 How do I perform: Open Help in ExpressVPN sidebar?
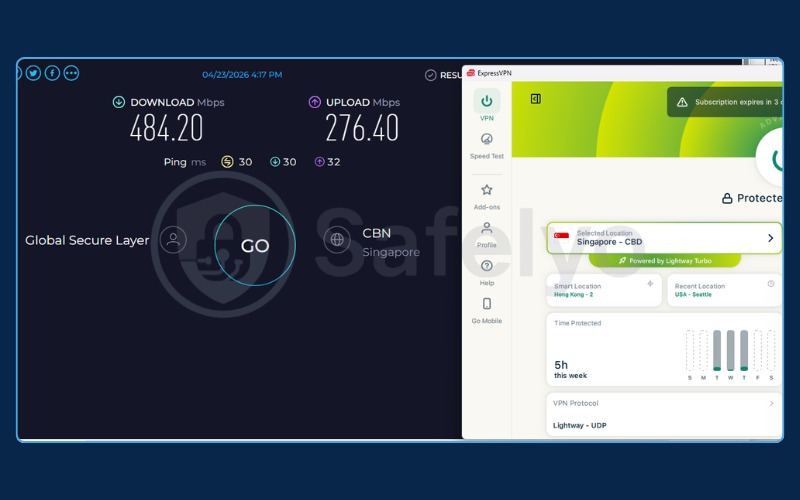pyautogui.click(x=487, y=273)
